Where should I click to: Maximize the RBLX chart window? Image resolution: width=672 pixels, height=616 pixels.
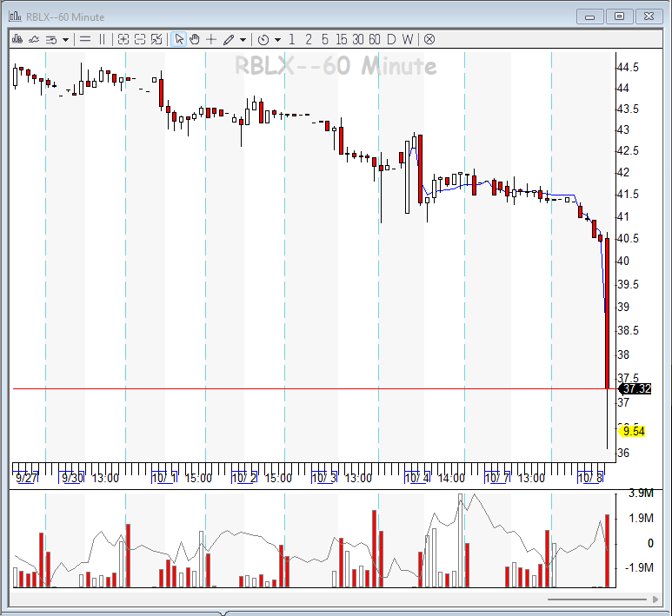pyautogui.click(x=619, y=17)
